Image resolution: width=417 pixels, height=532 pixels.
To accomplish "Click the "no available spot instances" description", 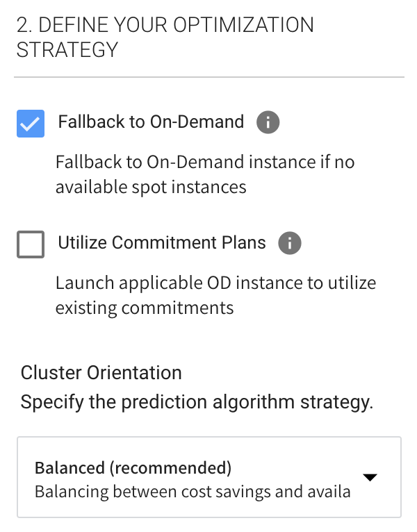I will click(x=151, y=188).
